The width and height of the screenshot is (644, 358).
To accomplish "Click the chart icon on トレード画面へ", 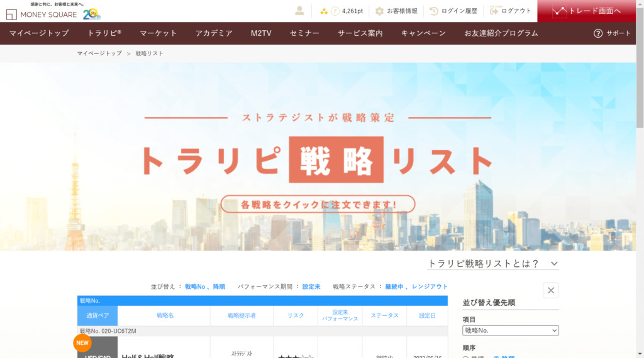I will 558,11.
